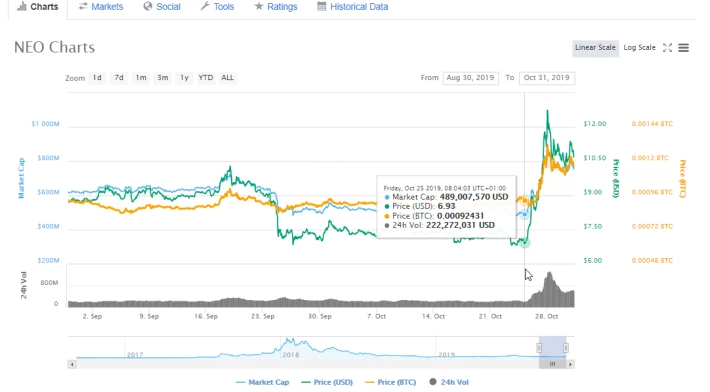Set zoom range to 3m
The height and width of the screenshot is (392, 710).
pyautogui.click(x=163, y=78)
